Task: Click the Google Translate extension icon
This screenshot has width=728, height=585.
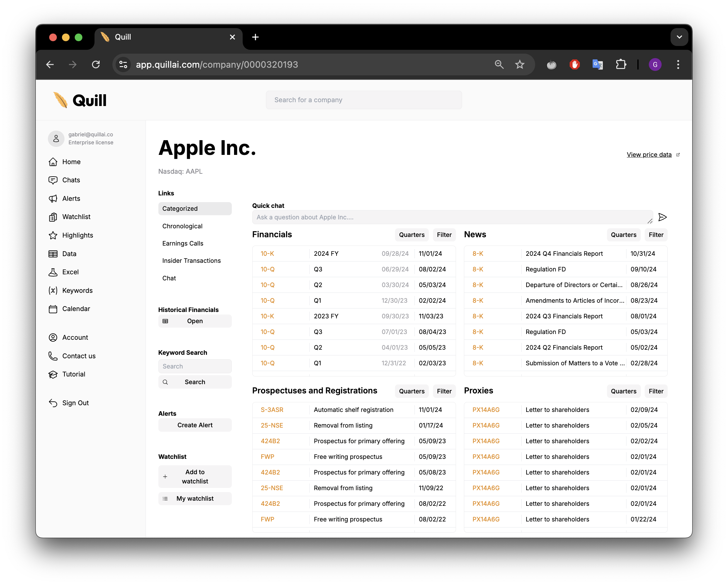Action: [598, 65]
